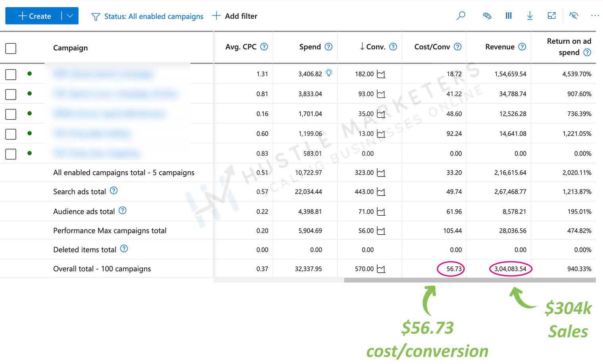Click the horizontal scrollbar thumb
This screenshot has width=603, height=364.
470,280
